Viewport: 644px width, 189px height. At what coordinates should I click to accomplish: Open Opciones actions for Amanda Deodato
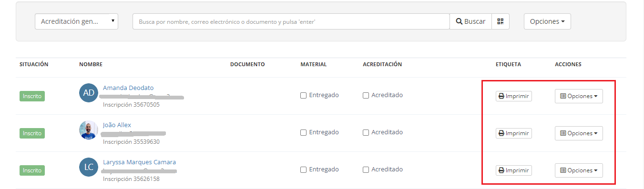[579, 96]
